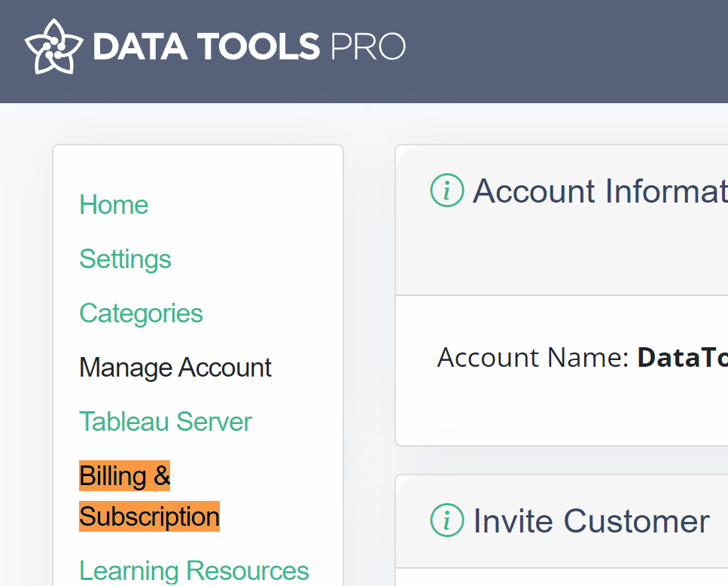Click the DATA TOOLS wordmark text
This screenshot has width=728, height=586.
coord(206,47)
